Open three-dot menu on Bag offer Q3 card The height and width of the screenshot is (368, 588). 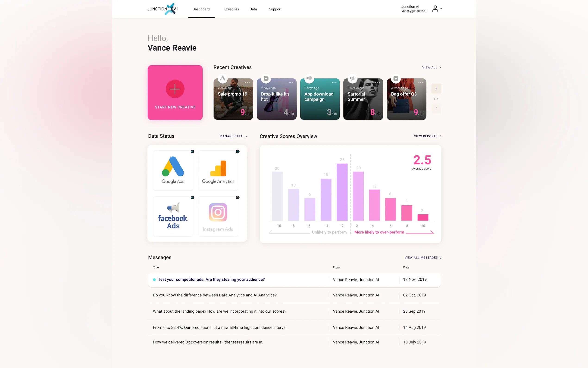421,82
